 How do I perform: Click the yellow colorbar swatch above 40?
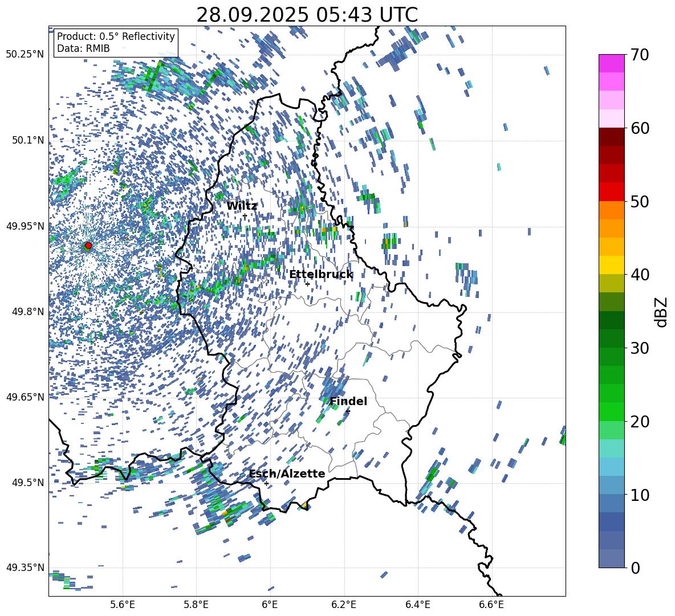point(611,265)
